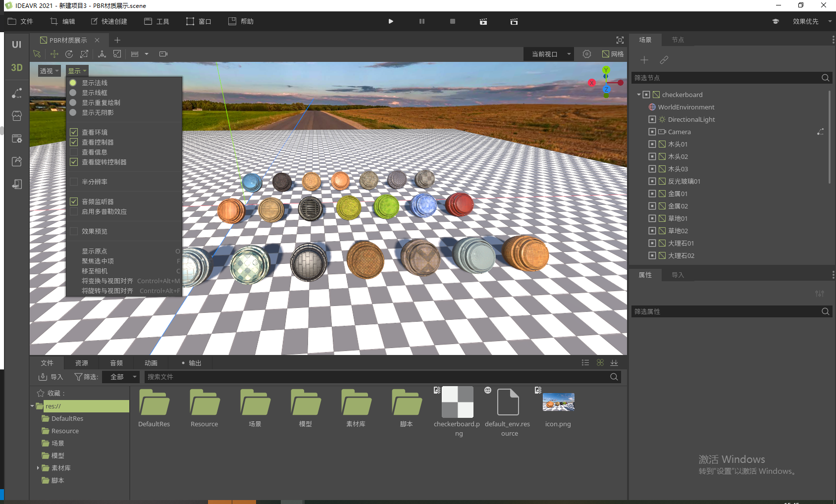Activate the rotate tool
This screenshot has width=836, height=504.
[x=69, y=54]
